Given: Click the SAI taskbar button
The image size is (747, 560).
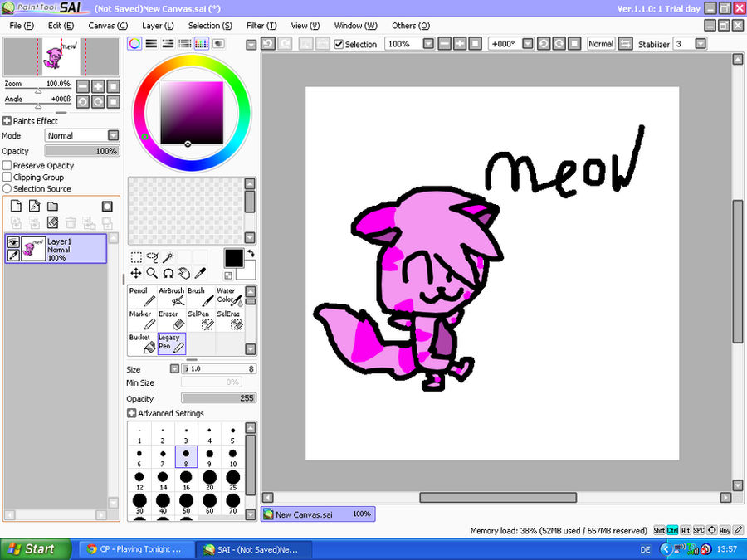Looking at the screenshot, I should click(x=254, y=549).
